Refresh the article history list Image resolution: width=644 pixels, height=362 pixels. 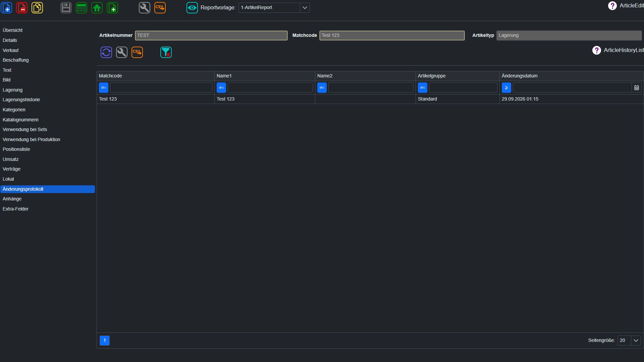point(106,52)
